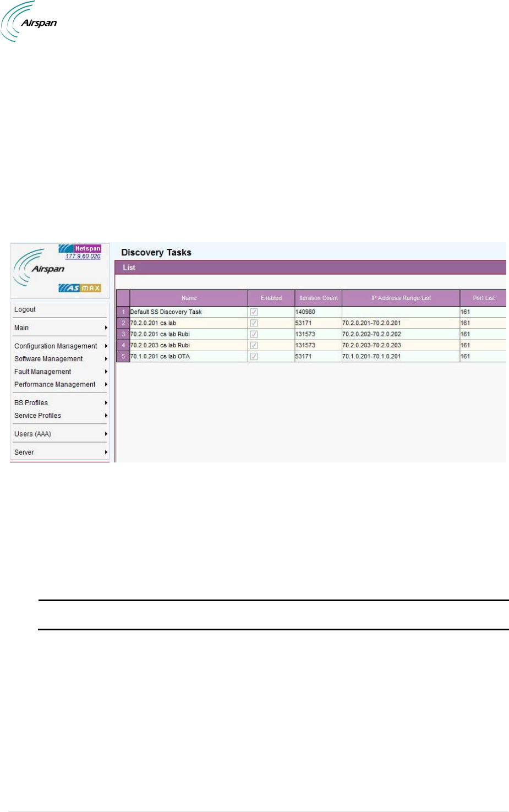Click the Airspan logo at page top
The width and height of the screenshot is (509, 812).
click(x=29, y=21)
